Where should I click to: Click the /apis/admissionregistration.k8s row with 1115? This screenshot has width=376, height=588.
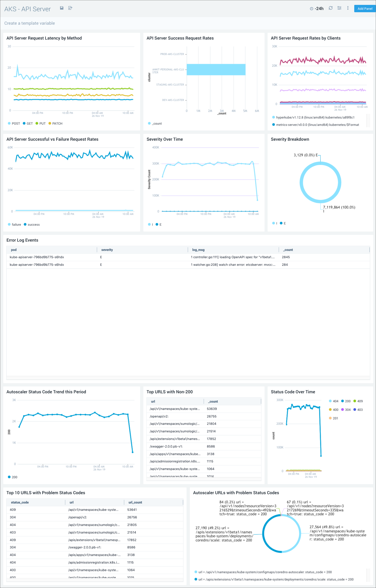[x=204, y=461]
